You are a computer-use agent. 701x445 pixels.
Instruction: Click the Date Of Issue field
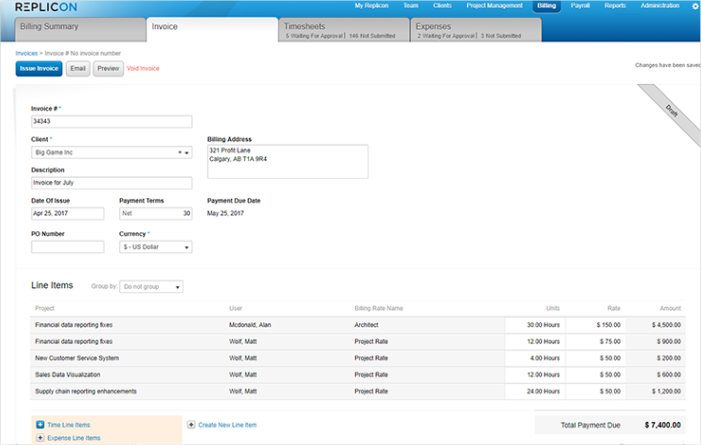coord(68,213)
